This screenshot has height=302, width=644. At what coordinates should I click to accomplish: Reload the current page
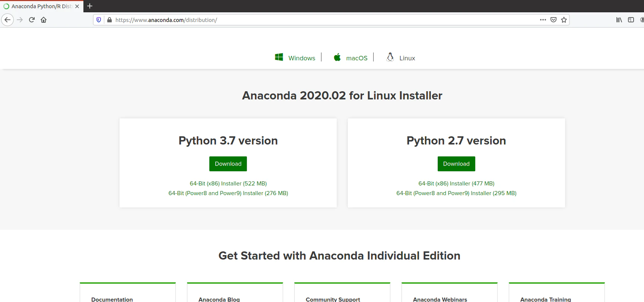pos(32,20)
